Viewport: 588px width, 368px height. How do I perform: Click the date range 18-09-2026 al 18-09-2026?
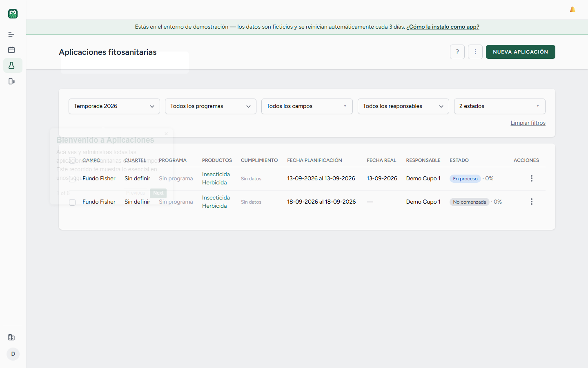321,202
